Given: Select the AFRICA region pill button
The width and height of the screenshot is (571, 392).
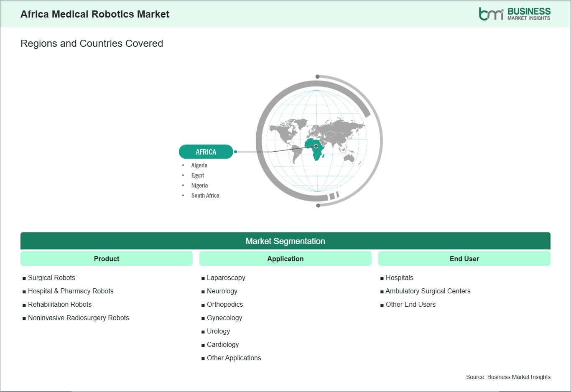Looking at the screenshot, I should tap(206, 152).
